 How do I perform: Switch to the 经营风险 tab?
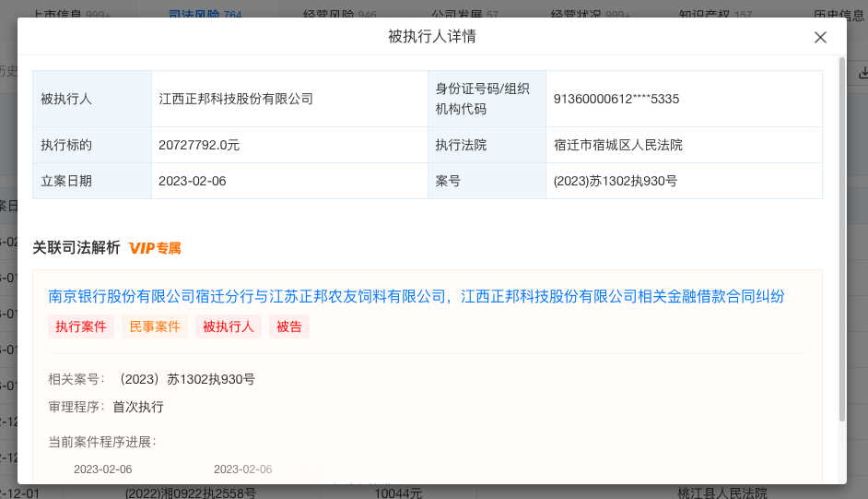[x=340, y=15]
